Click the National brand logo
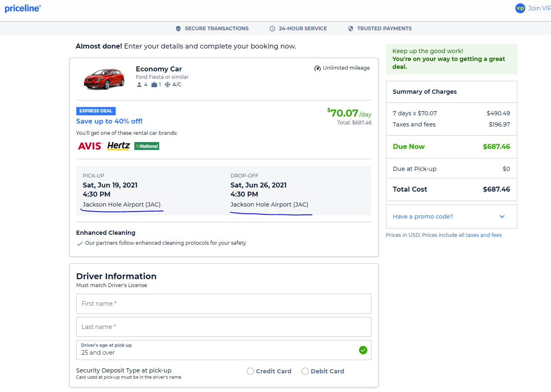The image size is (551, 392). pos(147,146)
